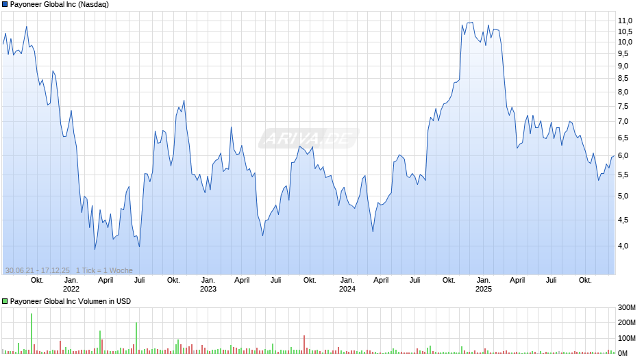Click the green legend square for Volumen
Image resolution: width=644 pixels, height=360 pixels.
point(5,301)
